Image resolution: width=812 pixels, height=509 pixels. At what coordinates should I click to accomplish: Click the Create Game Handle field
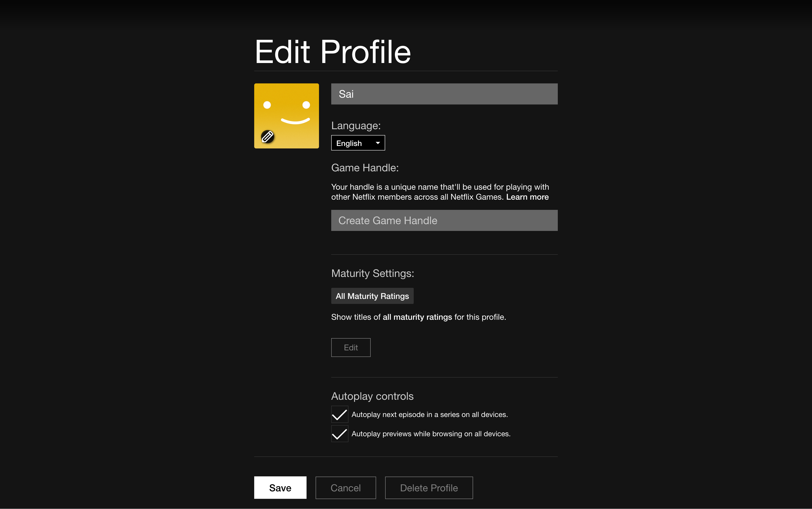[x=444, y=220]
